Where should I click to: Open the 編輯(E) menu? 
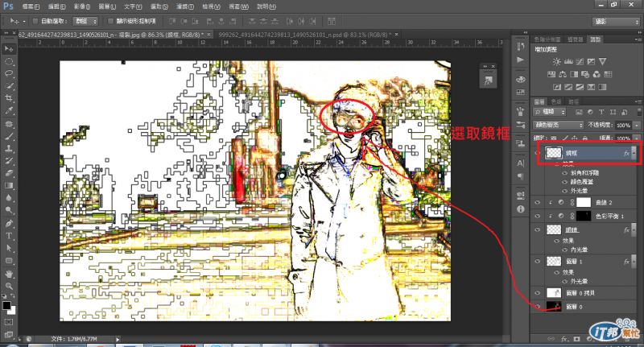(56, 6)
